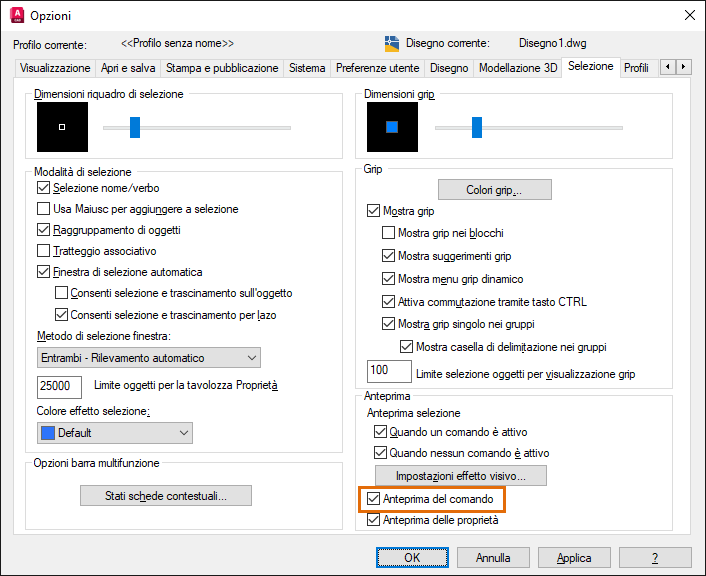The image size is (706, 576).
Task: Enable Mostra grip nei blocchi
Action: [x=388, y=233]
